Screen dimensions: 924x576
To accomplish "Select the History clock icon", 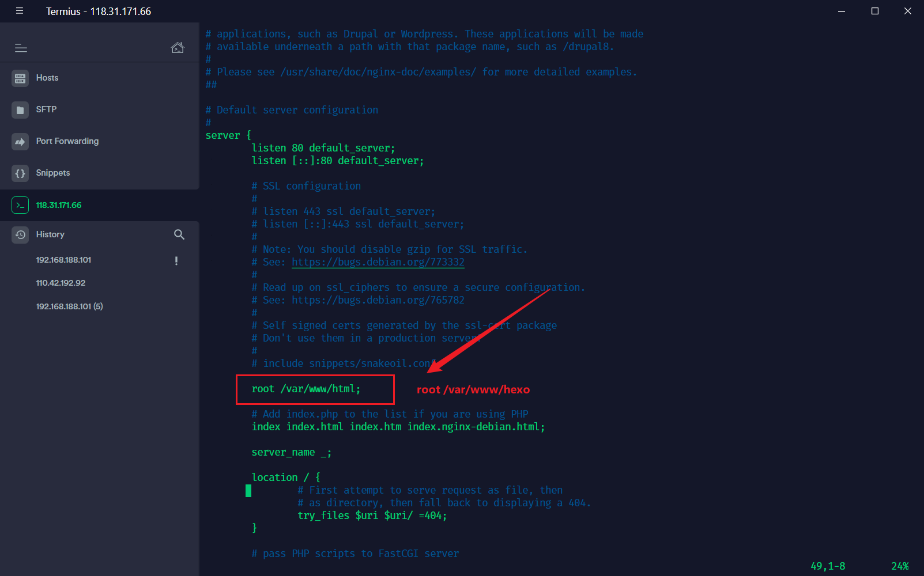I will tap(20, 234).
